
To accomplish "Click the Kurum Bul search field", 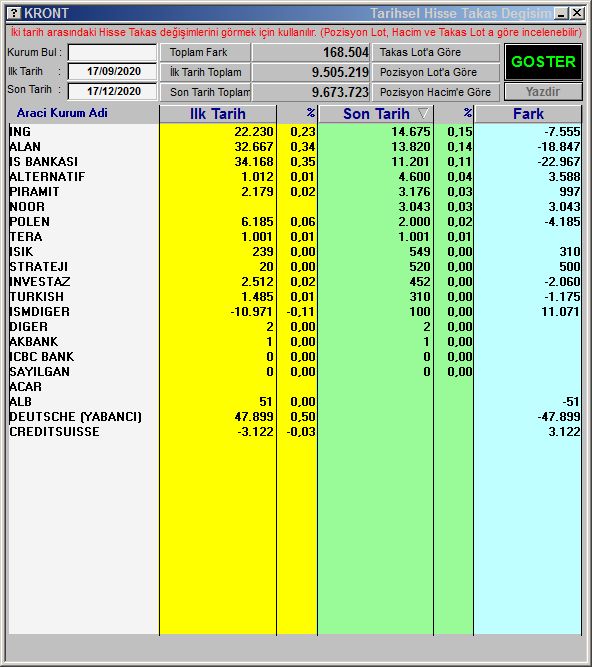I will click(112, 53).
